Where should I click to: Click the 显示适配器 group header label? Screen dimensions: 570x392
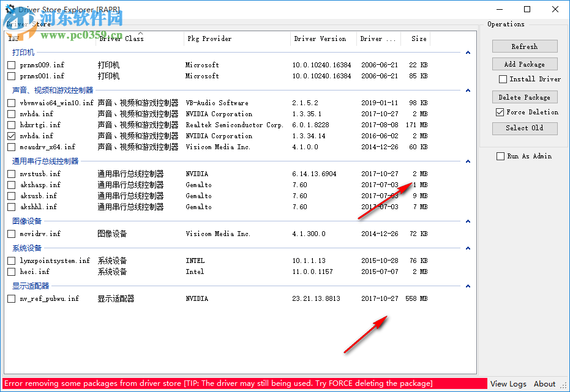click(31, 286)
